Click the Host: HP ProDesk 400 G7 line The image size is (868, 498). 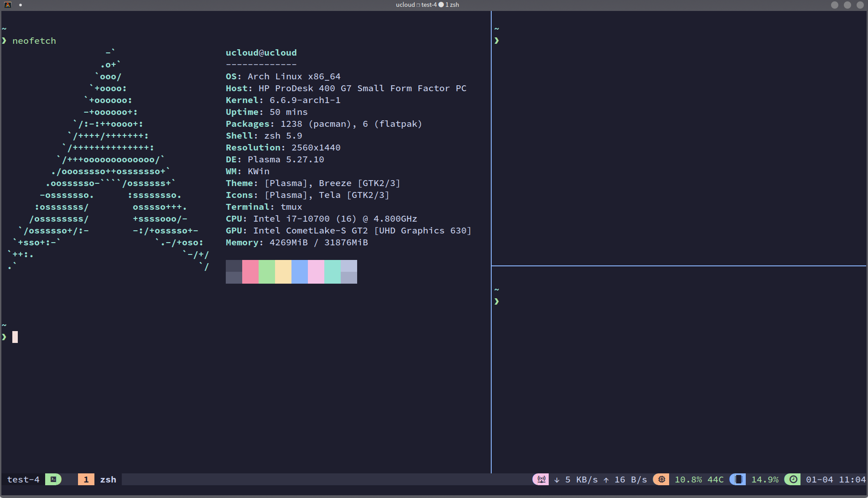coord(346,88)
